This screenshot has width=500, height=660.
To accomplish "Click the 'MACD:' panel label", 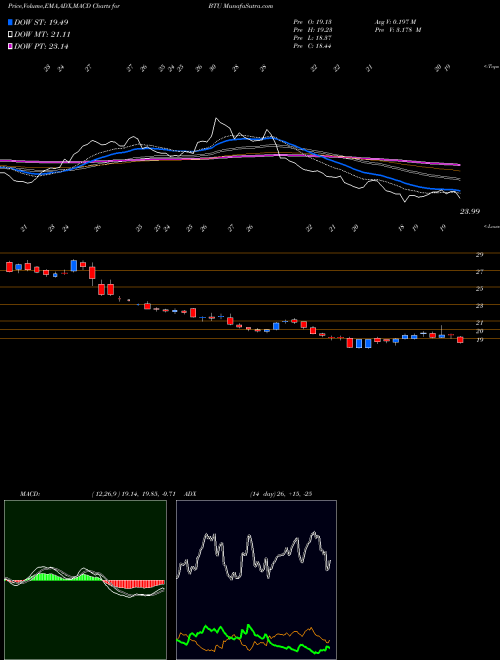I will (x=29, y=494).
